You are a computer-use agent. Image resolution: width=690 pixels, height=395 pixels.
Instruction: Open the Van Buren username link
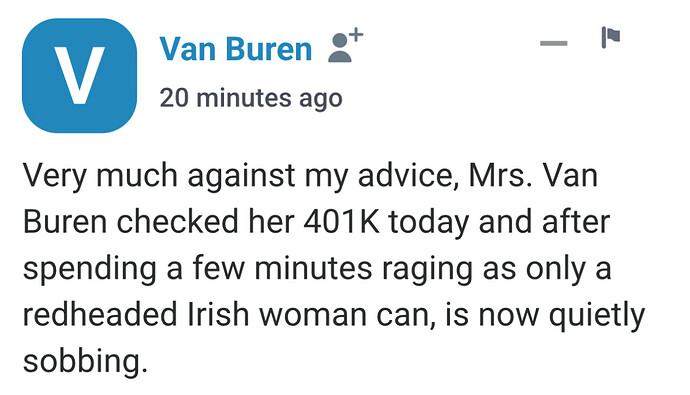pyautogui.click(x=236, y=49)
